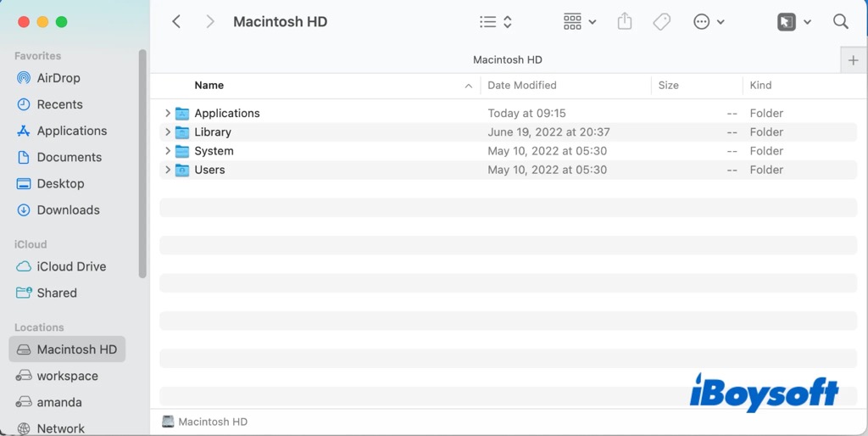Select Macintosh HD under Locations
Screen dimensions: 868x436
(x=67, y=349)
